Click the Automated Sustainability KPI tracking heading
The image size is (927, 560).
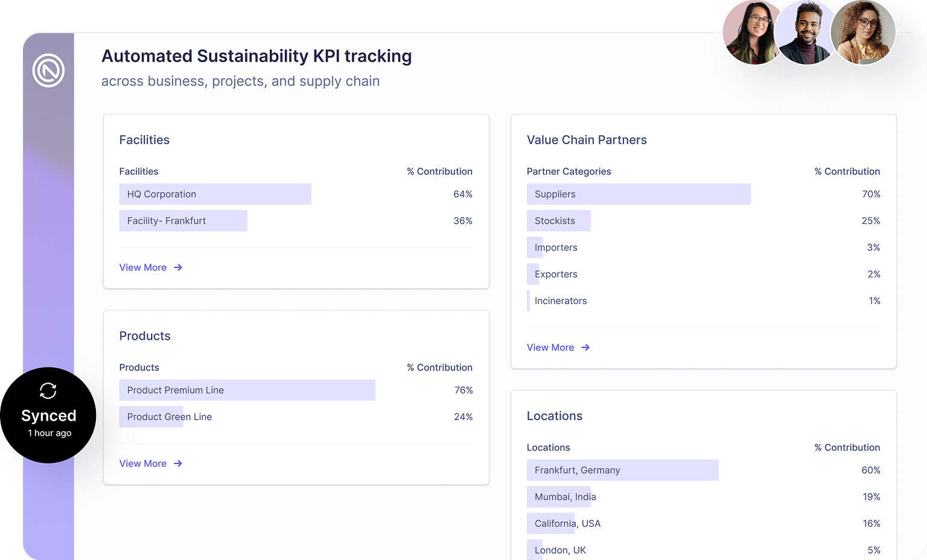click(256, 56)
